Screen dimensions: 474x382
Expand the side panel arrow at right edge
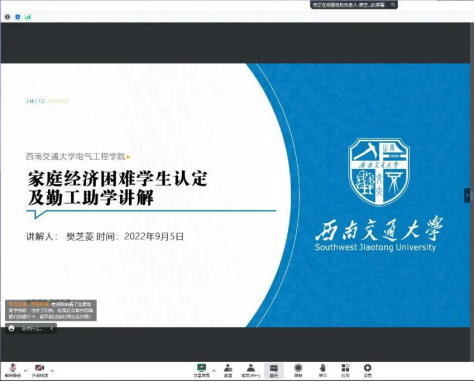click(x=468, y=195)
